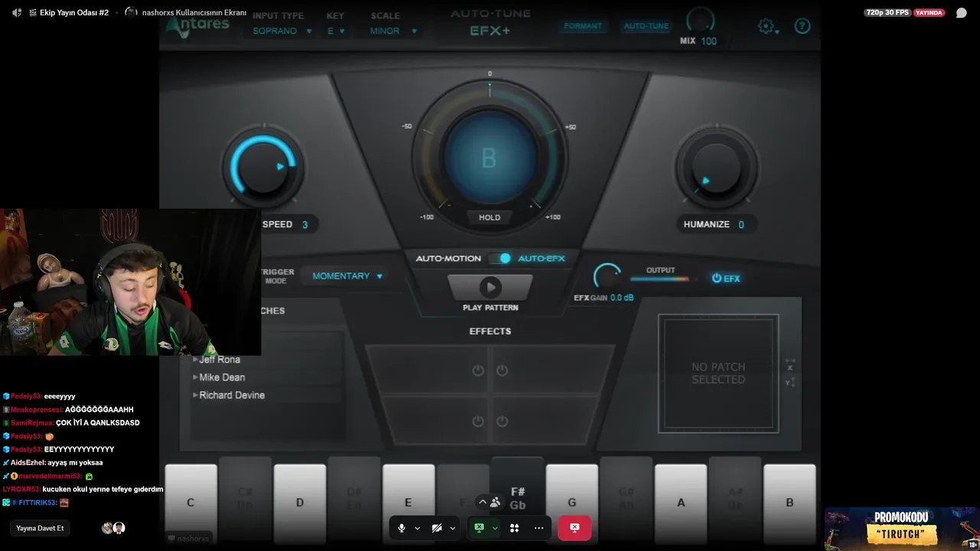
Task: Click the Y axis icon beside patch pad
Action: click(x=790, y=382)
